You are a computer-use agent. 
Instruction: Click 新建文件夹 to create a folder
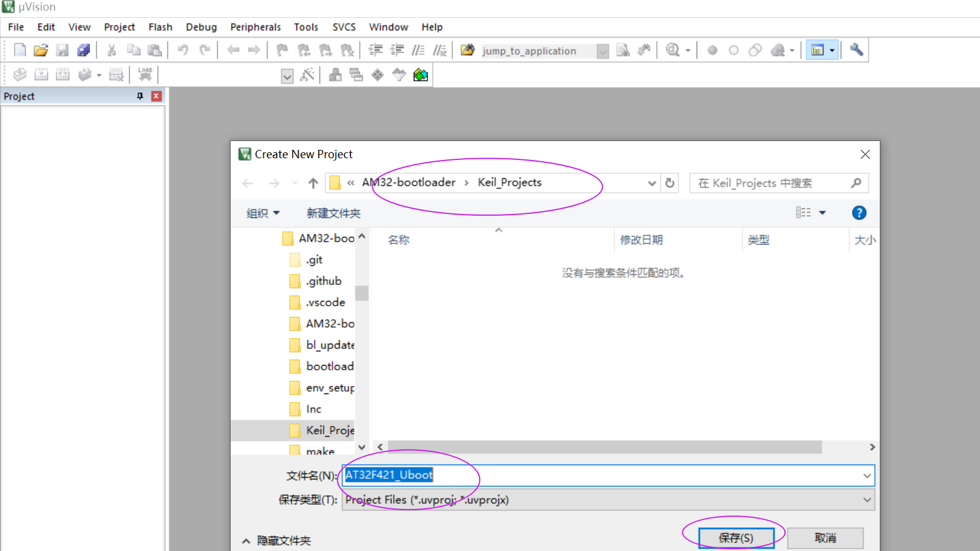333,213
